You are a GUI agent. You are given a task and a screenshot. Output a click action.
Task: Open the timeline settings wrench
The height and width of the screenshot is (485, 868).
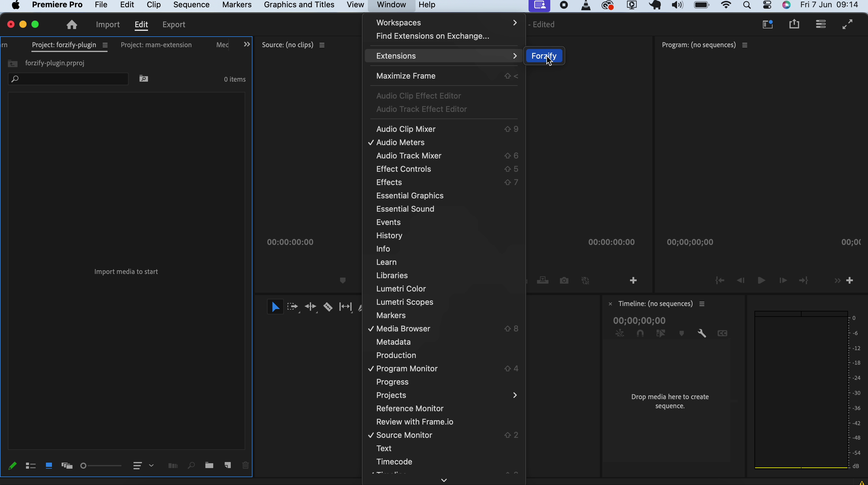click(x=702, y=333)
